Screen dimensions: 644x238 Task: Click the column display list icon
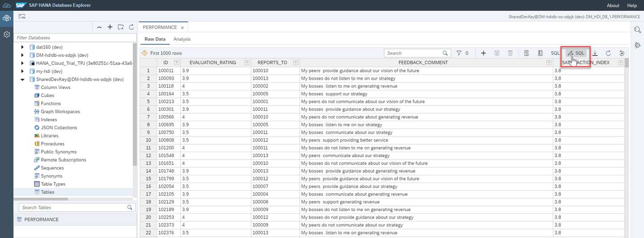540,53
